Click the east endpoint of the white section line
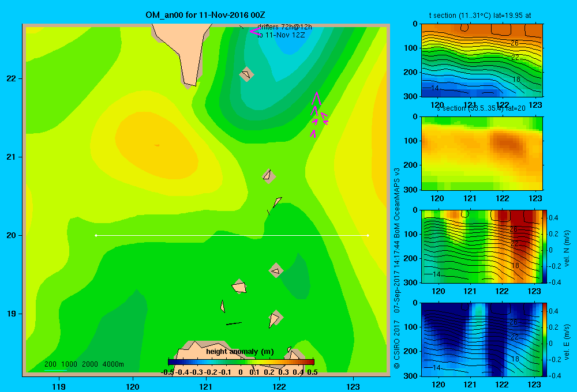 click(368, 235)
